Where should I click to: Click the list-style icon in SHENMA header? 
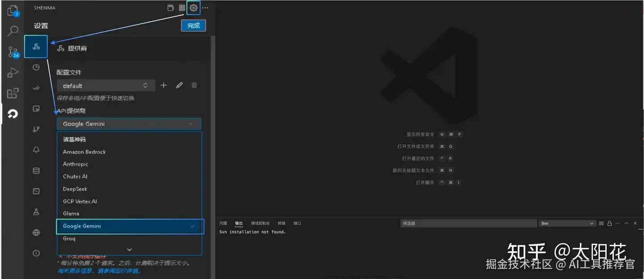click(x=182, y=8)
